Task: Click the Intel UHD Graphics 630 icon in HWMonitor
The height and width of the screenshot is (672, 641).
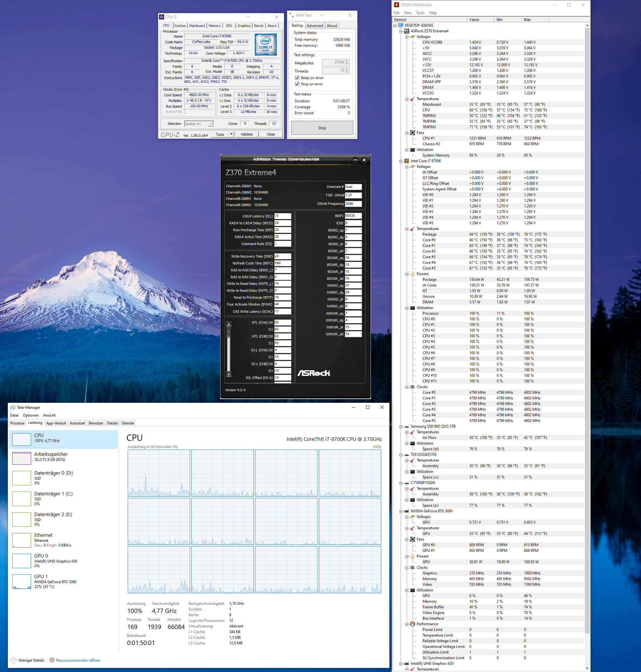Action: (x=407, y=664)
